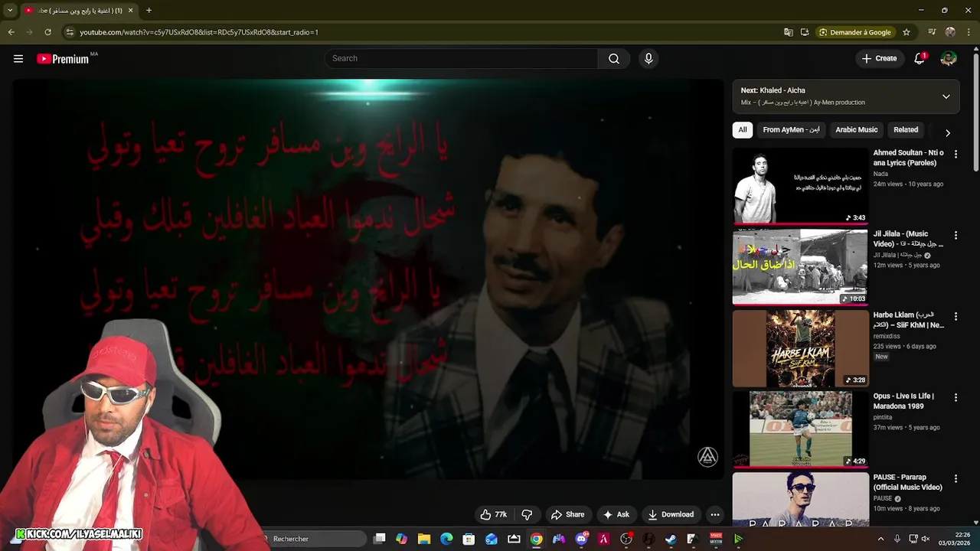980x551 pixels.
Task: Open Jil Jilala music video thumbnail
Action: click(x=800, y=267)
